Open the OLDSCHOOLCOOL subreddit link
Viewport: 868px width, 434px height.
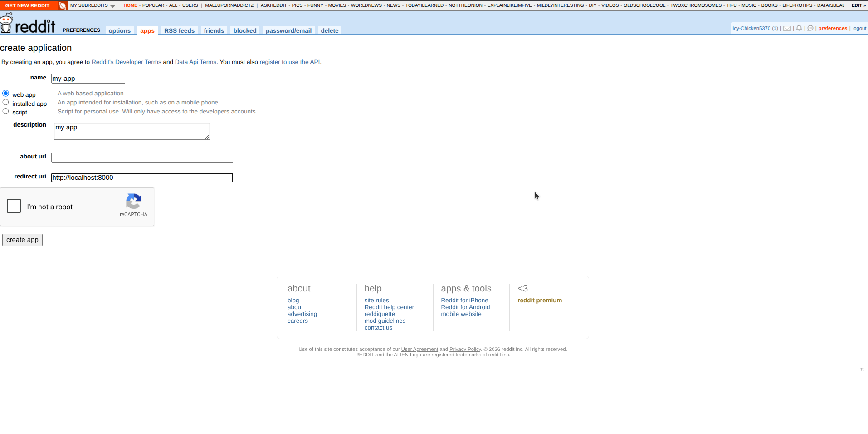[x=644, y=5]
